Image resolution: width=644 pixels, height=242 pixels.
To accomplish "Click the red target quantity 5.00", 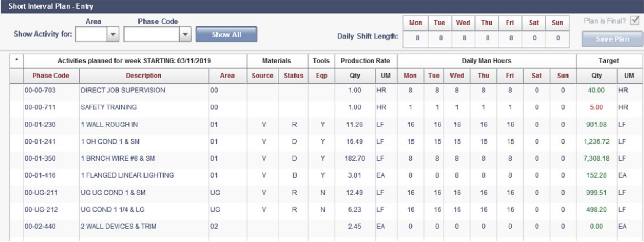I will (x=596, y=107).
